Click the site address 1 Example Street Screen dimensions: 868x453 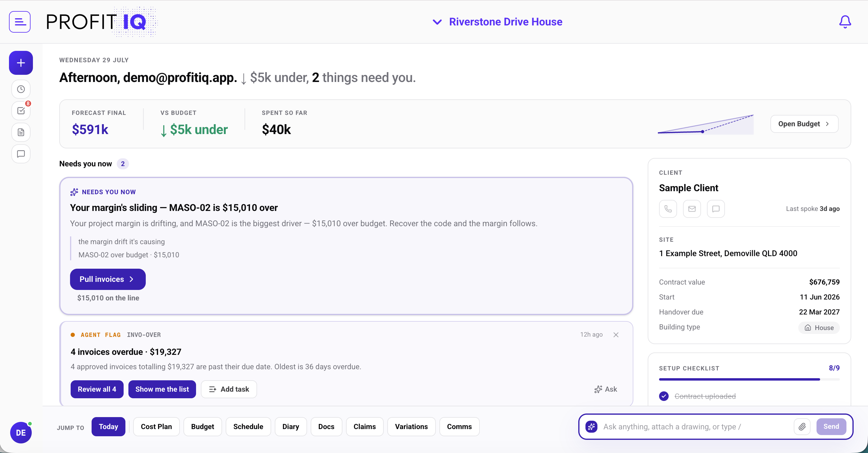click(728, 254)
